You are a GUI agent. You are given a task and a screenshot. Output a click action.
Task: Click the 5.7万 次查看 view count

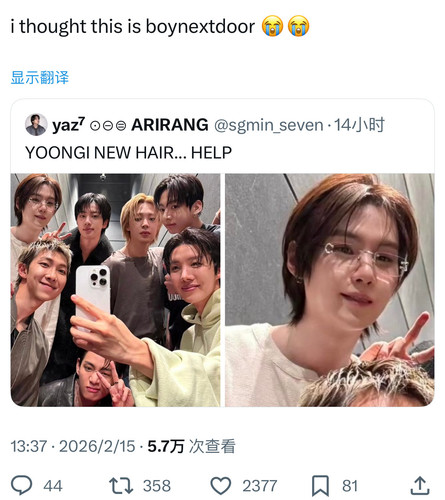[x=192, y=446]
